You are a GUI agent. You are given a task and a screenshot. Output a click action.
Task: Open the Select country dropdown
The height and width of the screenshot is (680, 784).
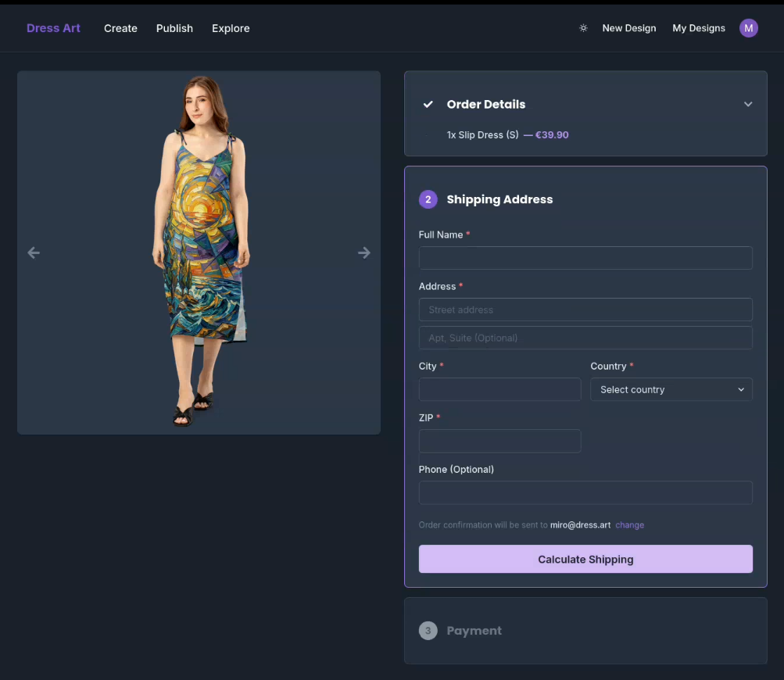point(671,389)
